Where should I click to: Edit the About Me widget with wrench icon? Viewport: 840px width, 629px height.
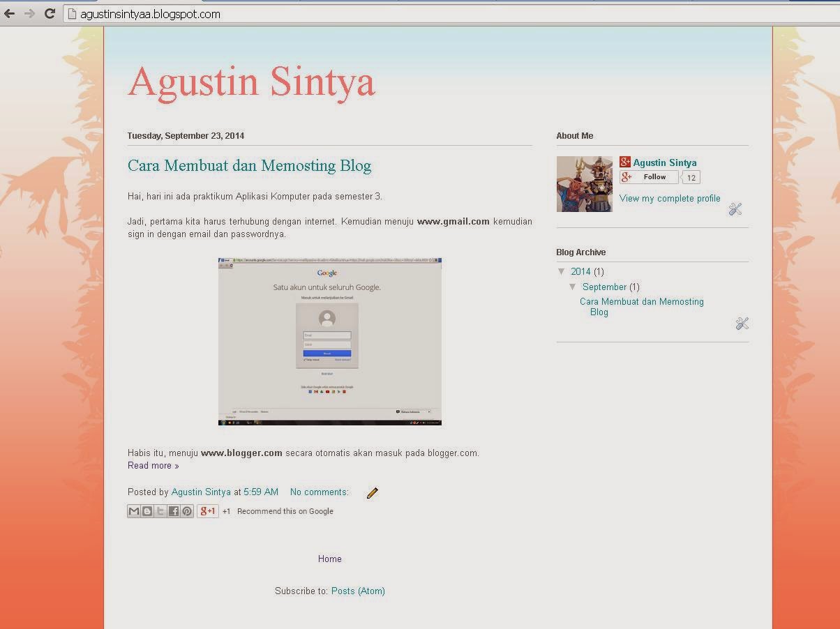[735, 209]
